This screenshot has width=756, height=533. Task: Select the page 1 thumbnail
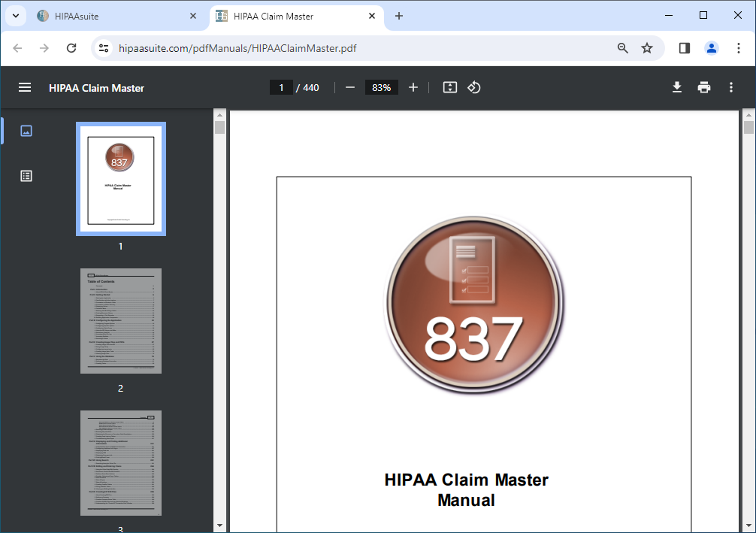click(121, 179)
